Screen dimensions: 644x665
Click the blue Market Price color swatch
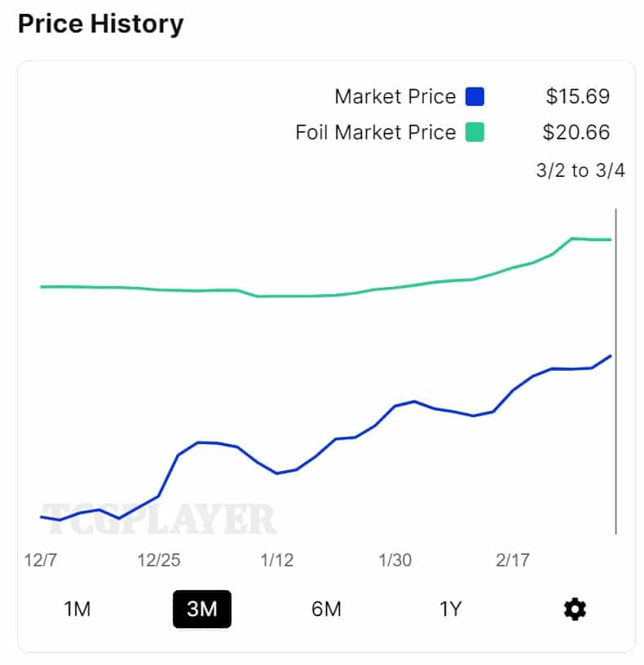tap(474, 97)
